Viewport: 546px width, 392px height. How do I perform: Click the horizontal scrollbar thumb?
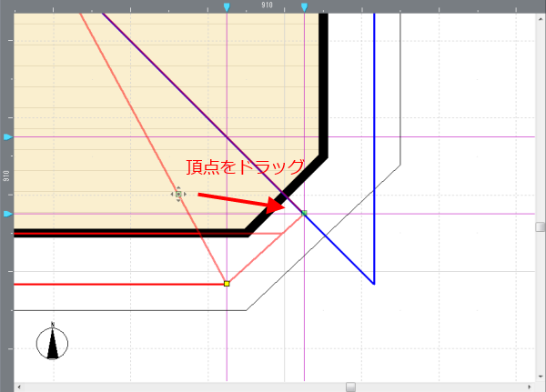coord(350,387)
